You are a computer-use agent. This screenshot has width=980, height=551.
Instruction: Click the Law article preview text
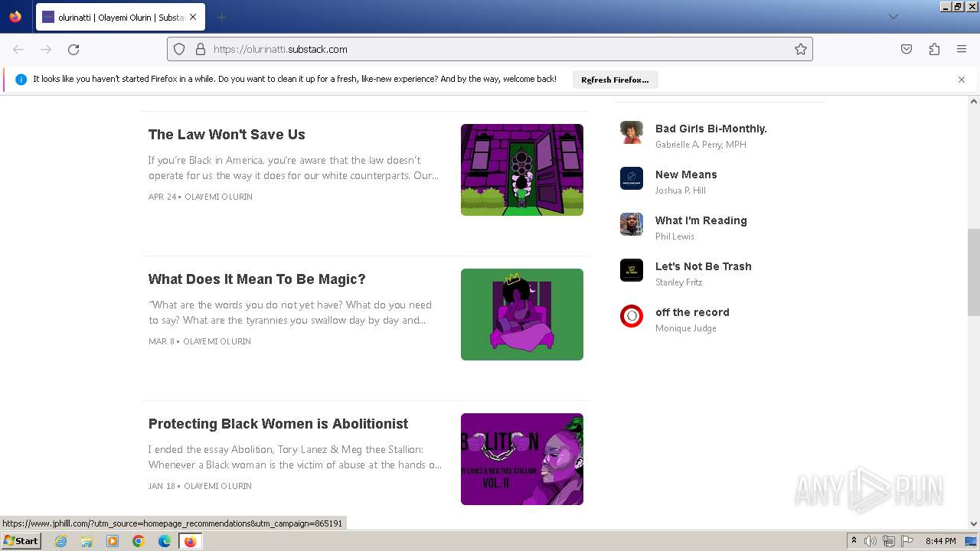click(294, 168)
